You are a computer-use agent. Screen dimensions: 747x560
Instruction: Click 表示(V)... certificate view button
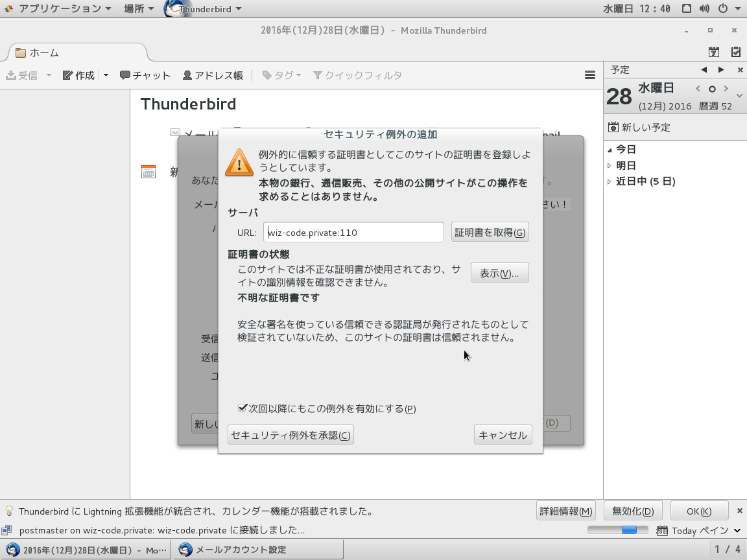(499, 273)
